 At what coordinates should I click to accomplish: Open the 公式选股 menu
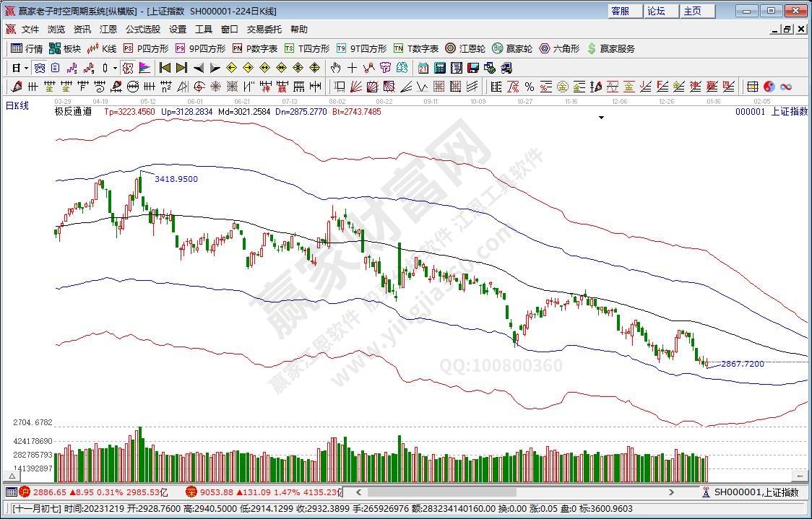[x=143, y=30]
